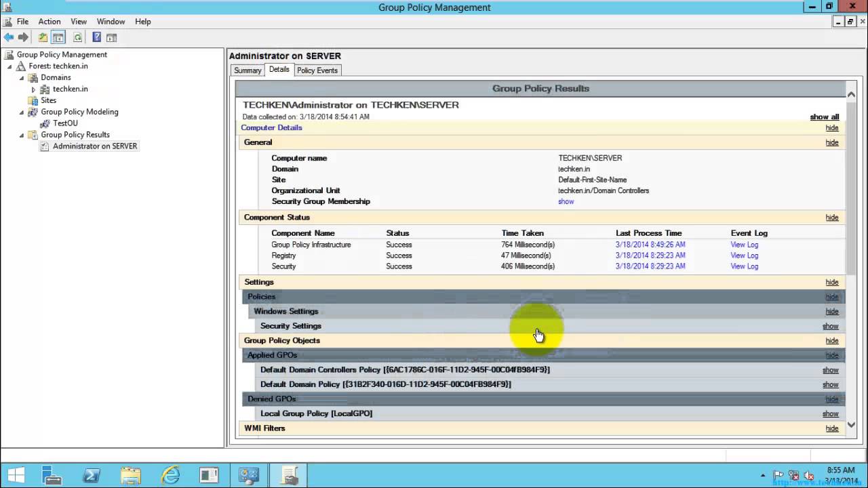Collapse the Domains tree node
The height and width of the screenshot is (488, 868).
click(x=22, y=78)
